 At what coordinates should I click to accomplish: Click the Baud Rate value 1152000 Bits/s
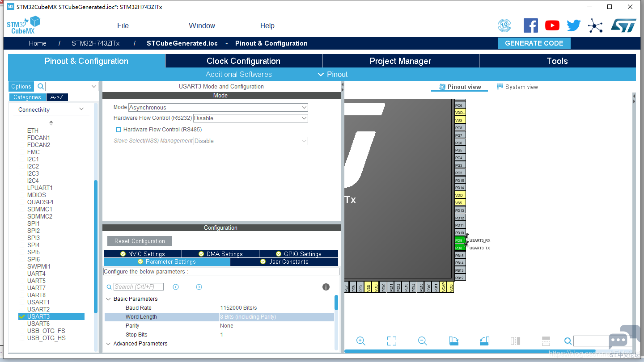coord(238,308)
